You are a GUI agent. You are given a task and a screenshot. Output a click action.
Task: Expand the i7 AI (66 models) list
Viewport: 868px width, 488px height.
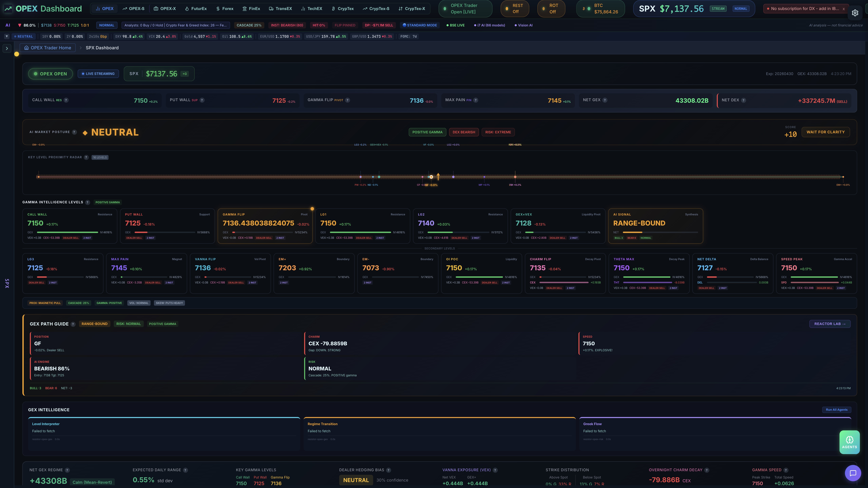(x=489, y=25)
